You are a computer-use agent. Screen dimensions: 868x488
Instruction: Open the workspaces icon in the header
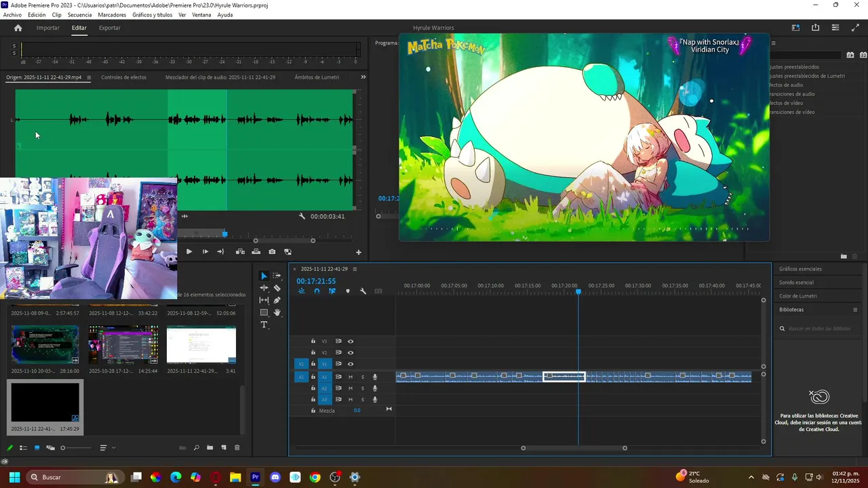[795, 28]
